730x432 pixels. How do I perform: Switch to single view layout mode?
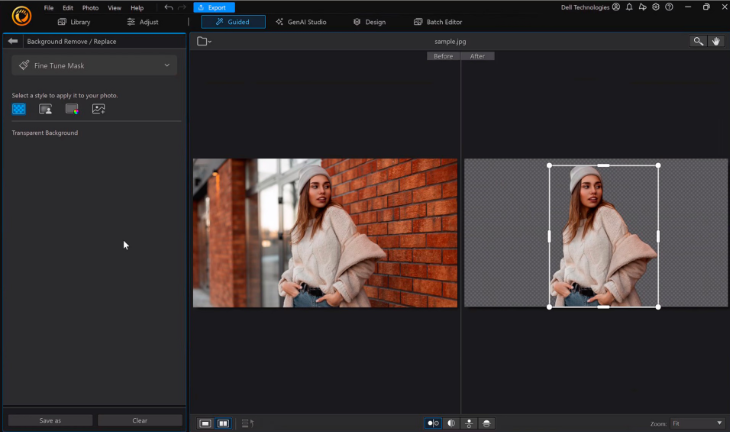click(x=205, y=423)
